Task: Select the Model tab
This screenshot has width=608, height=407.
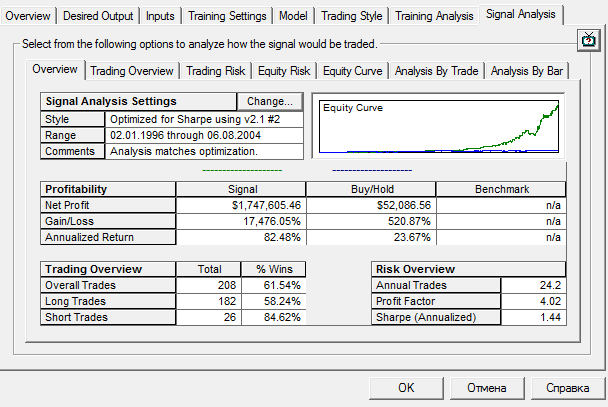Action: point(294,16)
